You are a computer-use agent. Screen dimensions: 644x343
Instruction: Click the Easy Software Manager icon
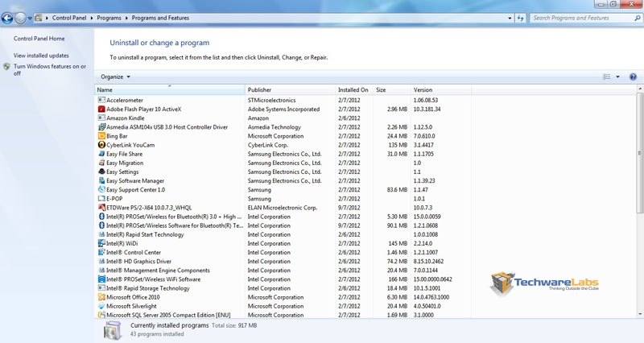[x=101, y=180]
